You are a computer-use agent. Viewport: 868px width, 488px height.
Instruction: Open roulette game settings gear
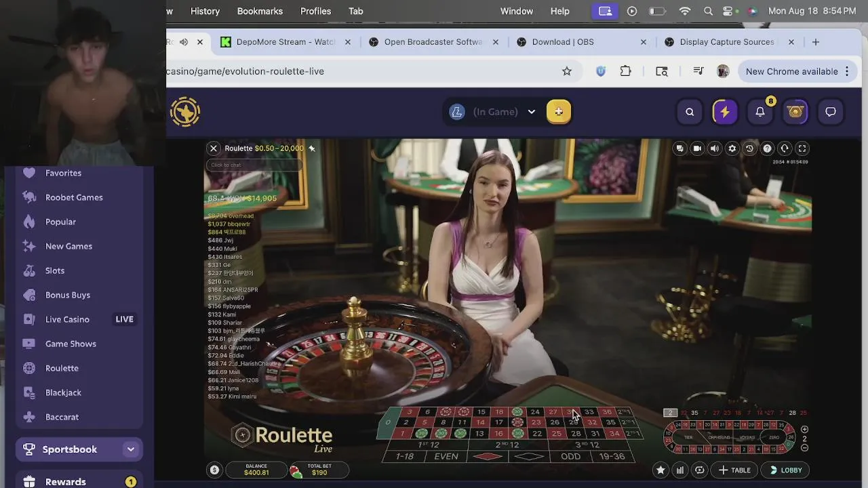732,148
